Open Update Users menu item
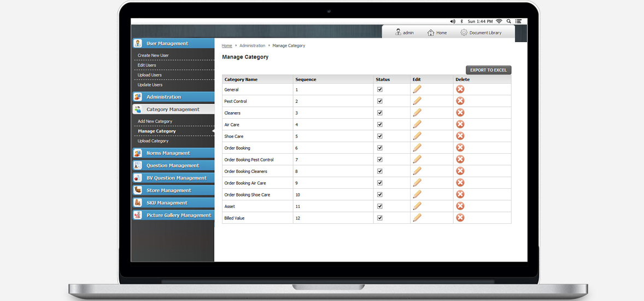Viewport: 644px width, 301px height. (x=150, y=85)
